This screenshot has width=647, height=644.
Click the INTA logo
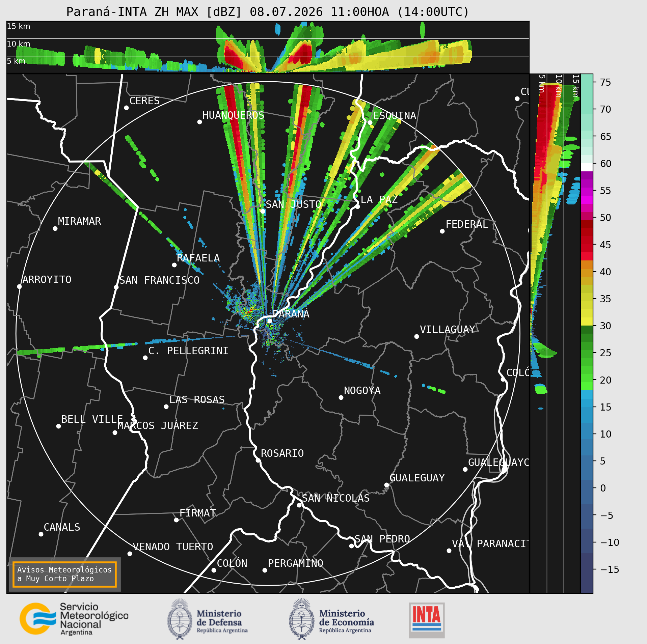pos(427,620)
